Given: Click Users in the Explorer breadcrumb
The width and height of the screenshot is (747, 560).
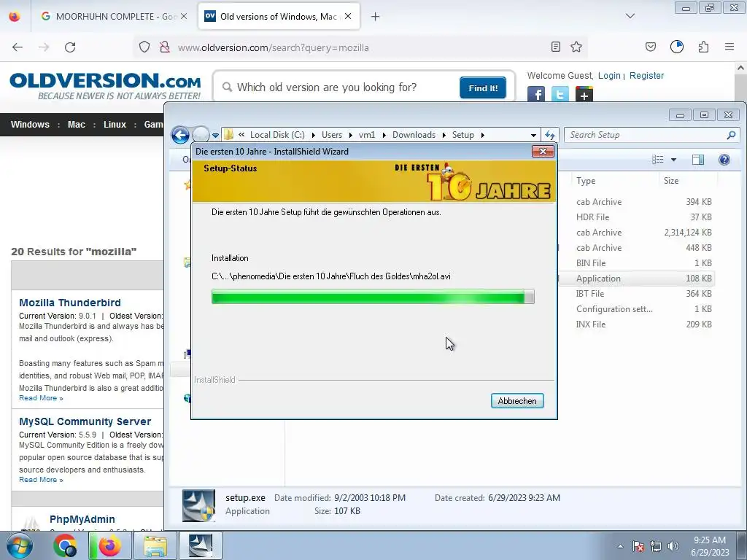Looking at the screenshot, I should point(332,135).
